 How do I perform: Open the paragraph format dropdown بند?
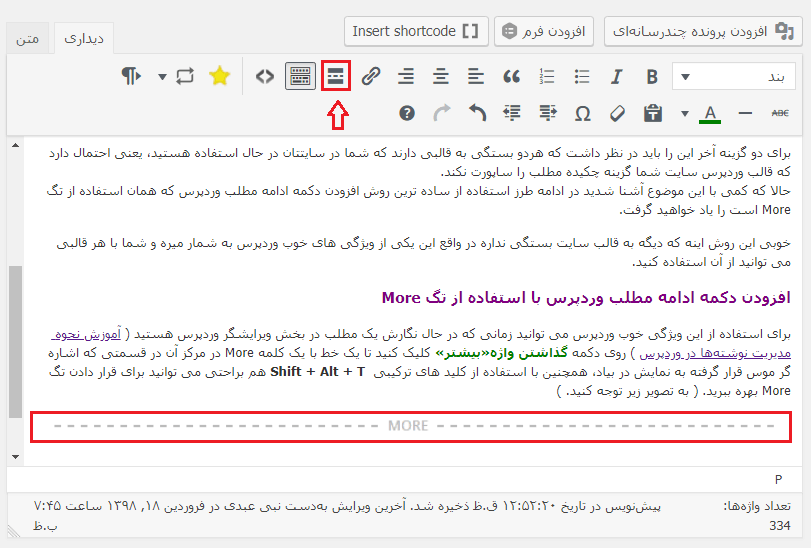[733, 77]
